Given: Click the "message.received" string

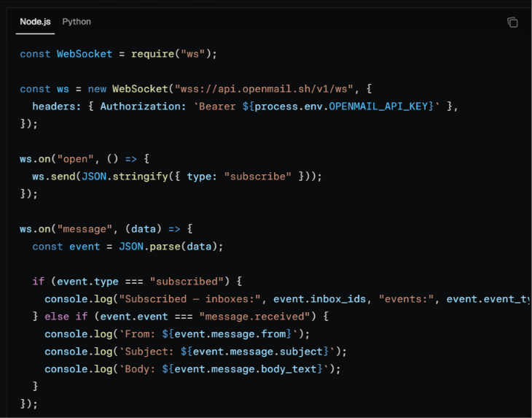Looking at the screenshot, I should (254, 317).
